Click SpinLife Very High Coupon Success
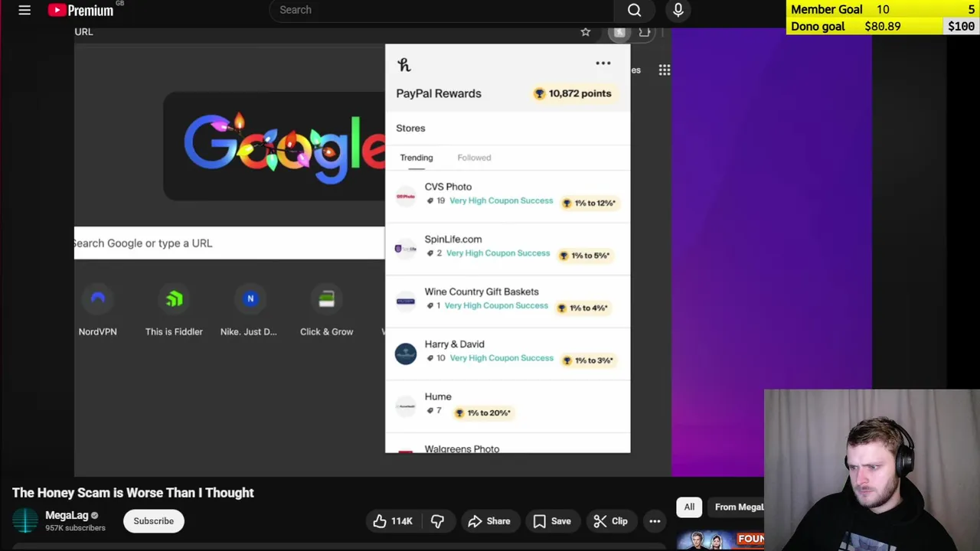Viewport: 980px width, 551px height. point(498,253)
